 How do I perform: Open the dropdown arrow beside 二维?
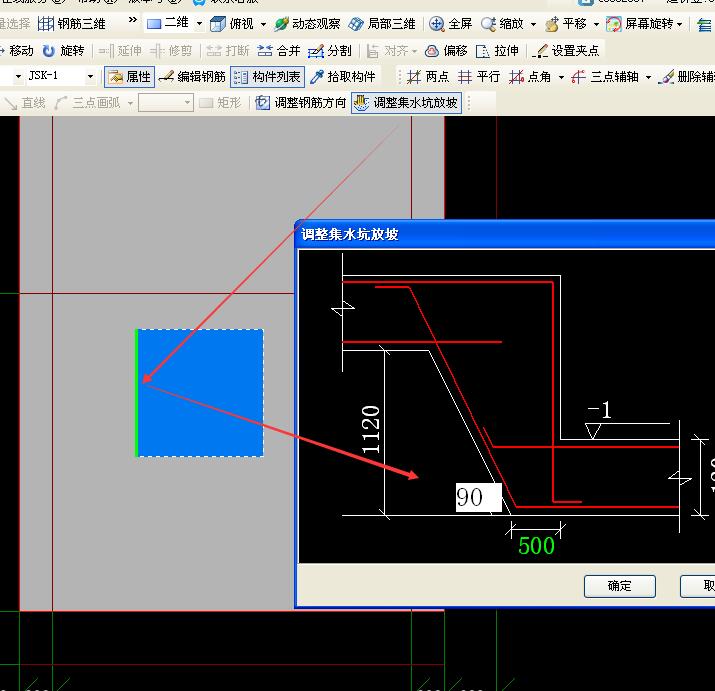point(199,23)
